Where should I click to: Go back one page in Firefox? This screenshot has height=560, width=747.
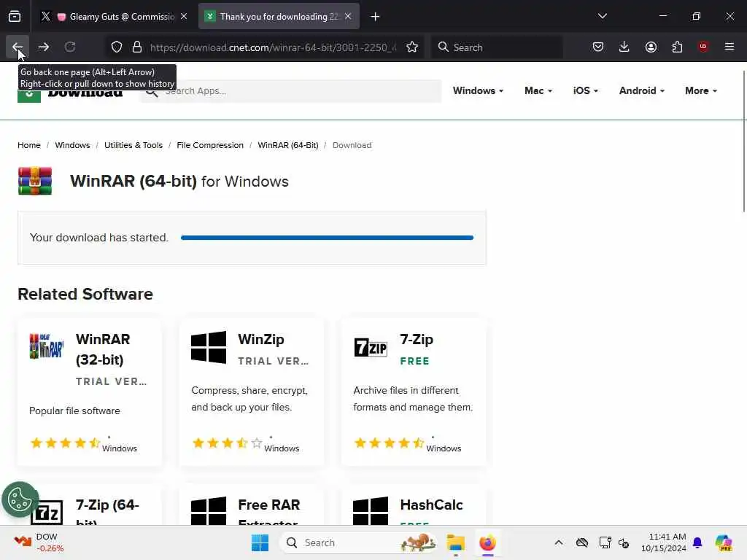(18, 47)
